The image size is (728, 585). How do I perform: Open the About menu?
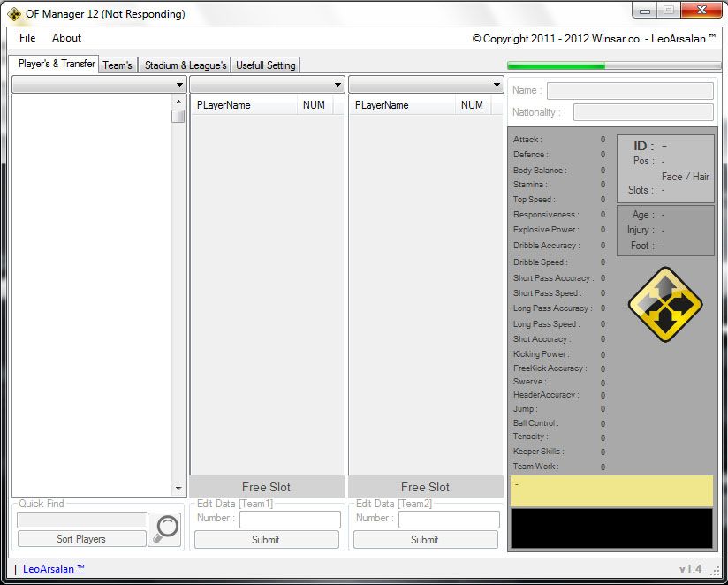pos(66,38)
